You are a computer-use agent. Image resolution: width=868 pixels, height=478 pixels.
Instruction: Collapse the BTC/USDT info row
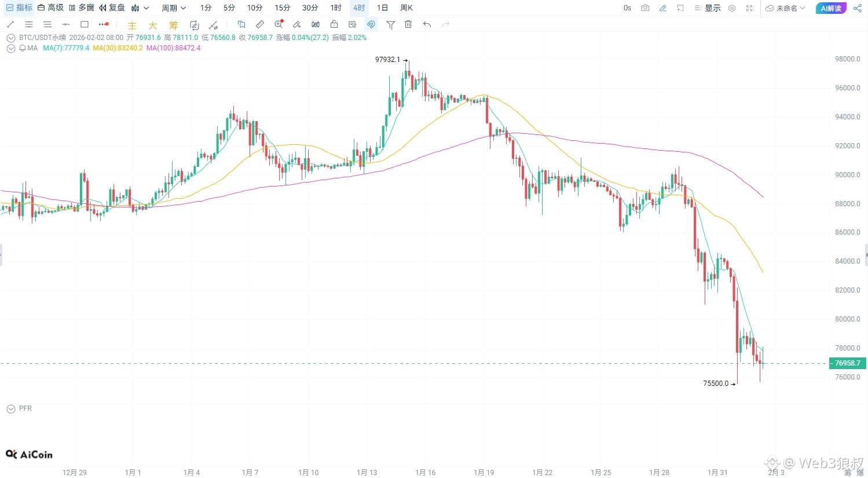pos(10,38)
